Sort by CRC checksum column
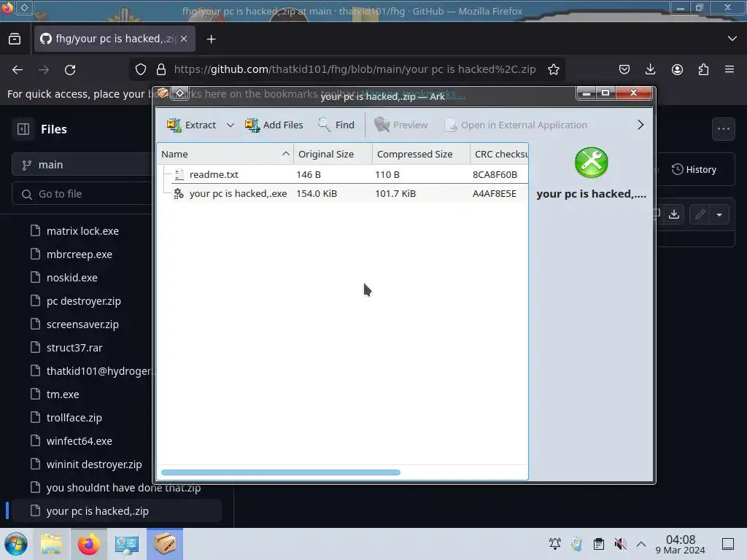Image resolution: width=747 pixels, height=560 pixels. pyautogui.click(x=499, y=154)
